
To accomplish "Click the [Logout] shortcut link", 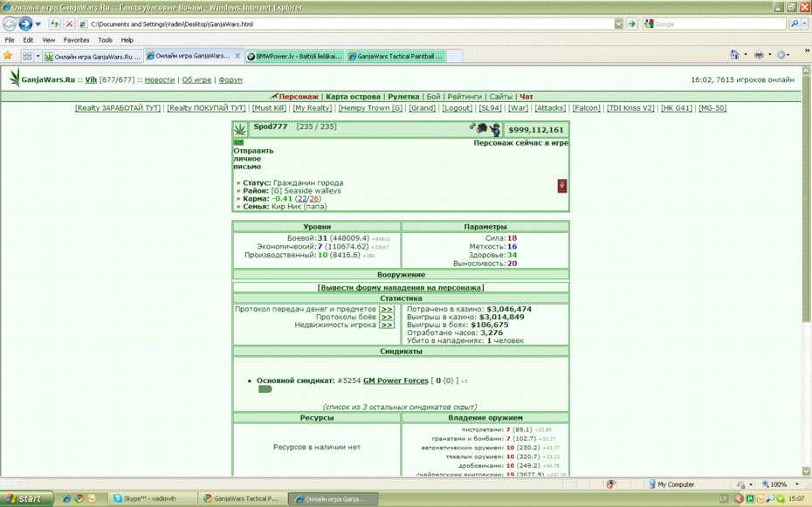I will (x=458, y=108).
